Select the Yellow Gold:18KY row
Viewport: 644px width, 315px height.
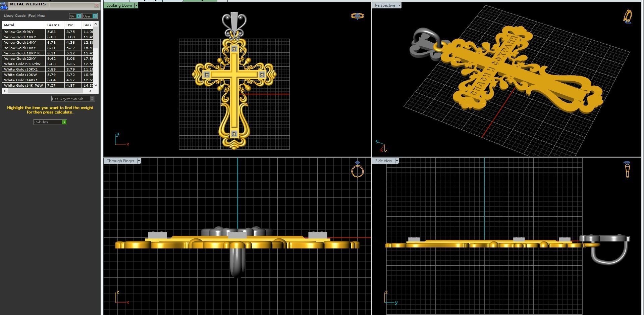click(x=48, y=48)
